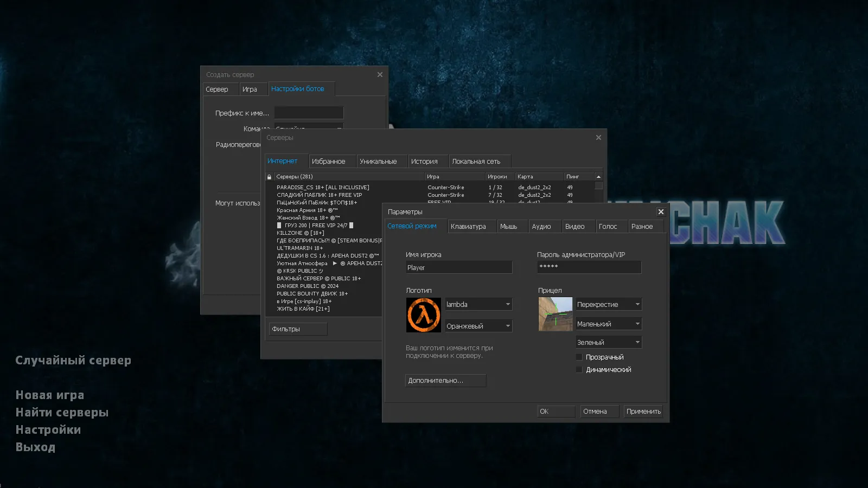The height and width of the screenshot is (488, 868).
Task: Click the padlock column header in server list
Action: (x=269, y=176)
